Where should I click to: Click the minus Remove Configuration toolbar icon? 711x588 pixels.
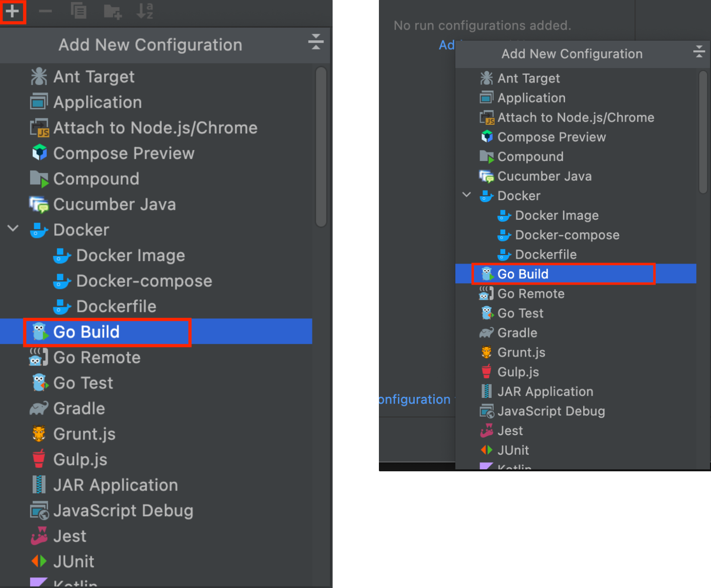(45, 11)
